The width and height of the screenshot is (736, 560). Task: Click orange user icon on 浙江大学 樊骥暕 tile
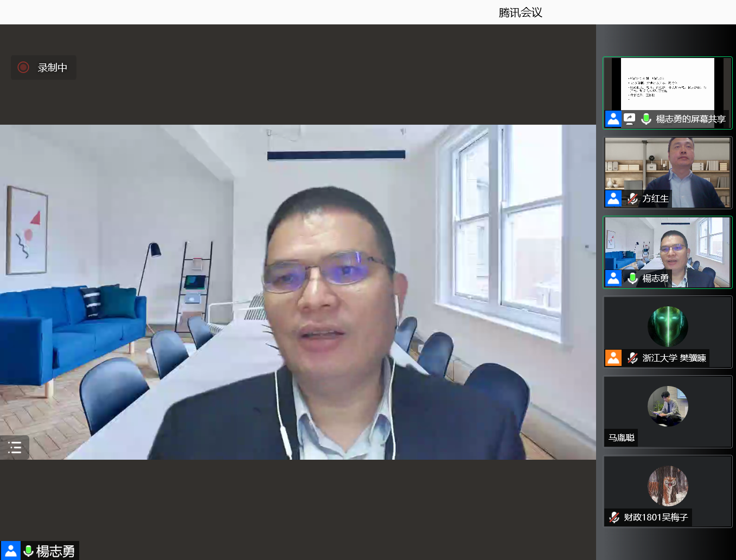613,358
